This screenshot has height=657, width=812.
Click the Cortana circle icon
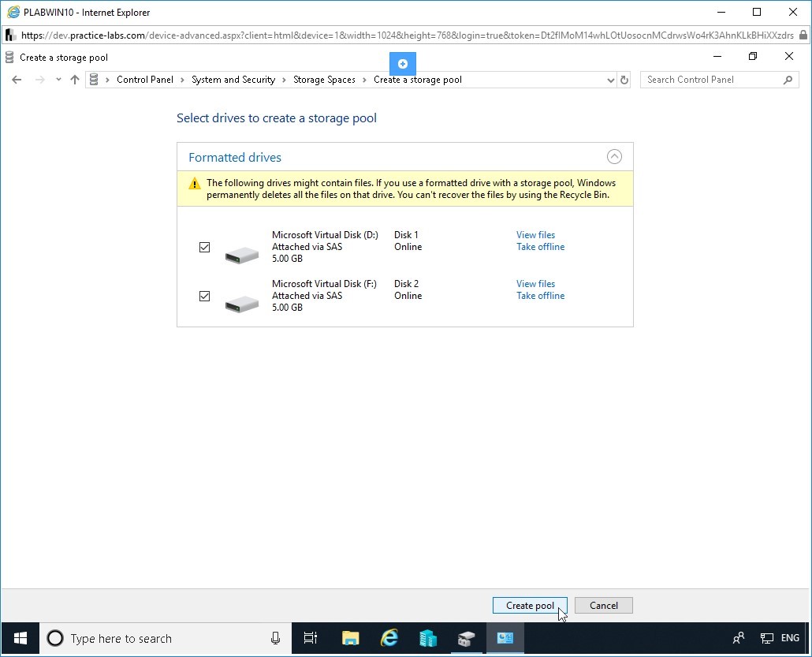55,638
